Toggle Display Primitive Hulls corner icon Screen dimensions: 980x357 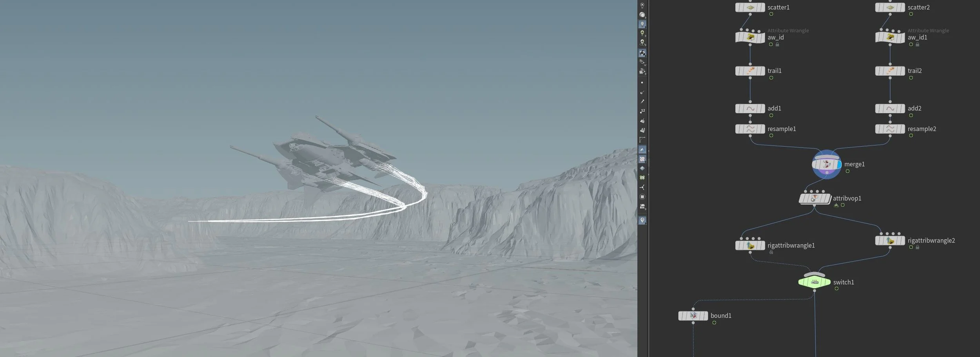(642, 140)
